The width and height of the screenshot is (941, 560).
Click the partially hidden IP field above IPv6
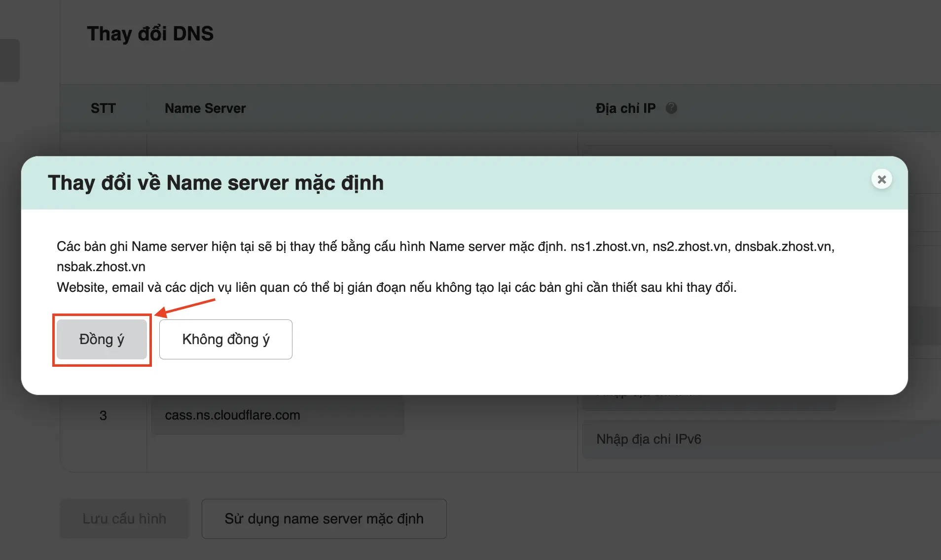pos(709,403)
